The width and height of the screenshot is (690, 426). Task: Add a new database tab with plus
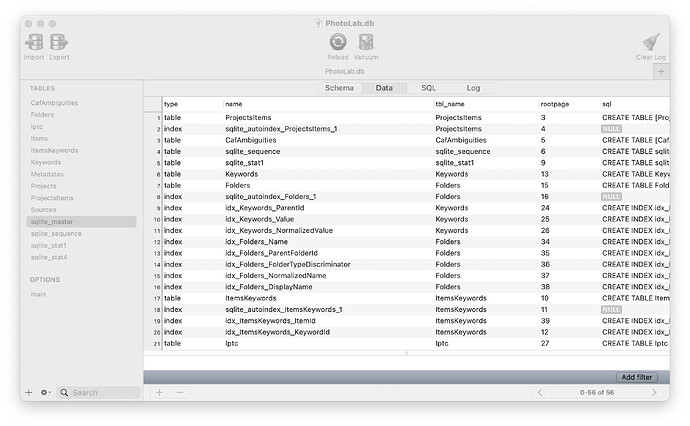coord(661,71)
